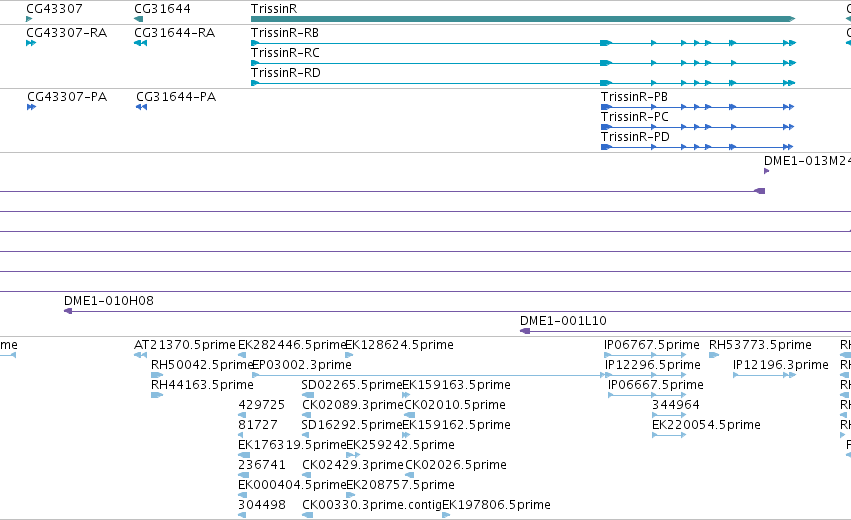851x520 pixels.
Task: Select the EK208757.5prime EST label
Action: pyautogui.click(x=401, y=486)
